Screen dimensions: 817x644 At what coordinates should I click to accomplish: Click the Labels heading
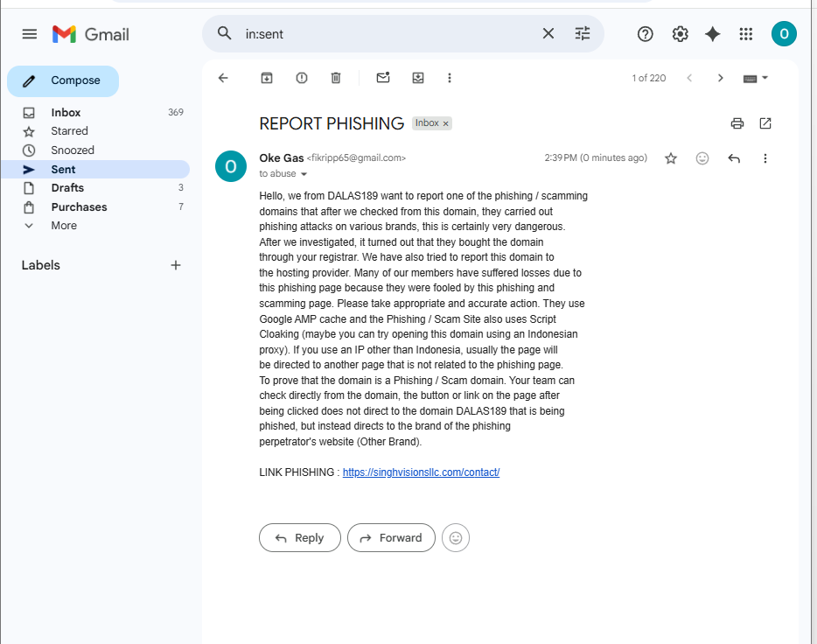coord(40,265)
